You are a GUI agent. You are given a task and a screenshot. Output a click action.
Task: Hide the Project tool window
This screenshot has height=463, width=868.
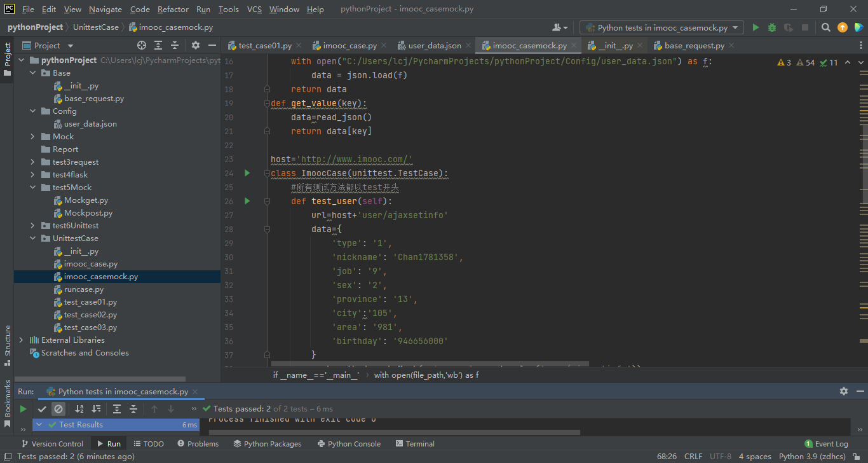212,45
